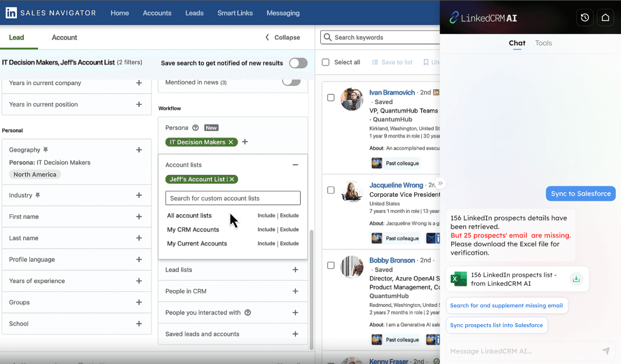Expand Years of experience filter
Screen dimensions: 621x364
pyautogui.click(x=139, y=280)
